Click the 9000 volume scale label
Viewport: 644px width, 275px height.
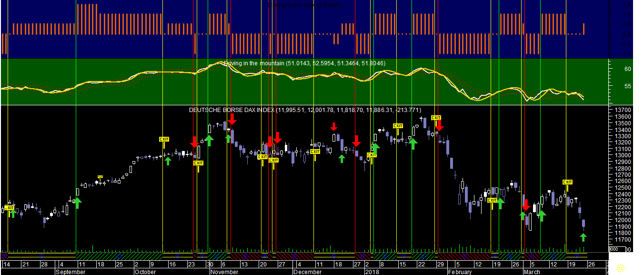614,249
